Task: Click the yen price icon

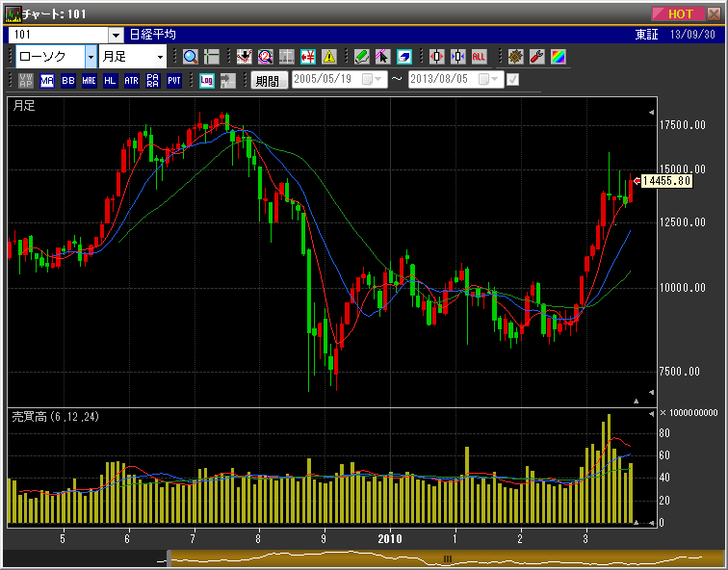Action: pos(308,57)
